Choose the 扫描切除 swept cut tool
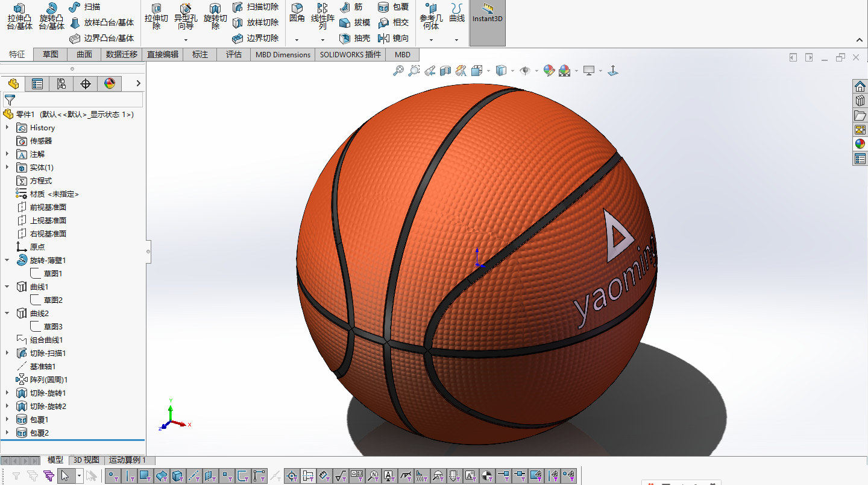Viewport: 868px width, 485px height. tap(256, 7)
